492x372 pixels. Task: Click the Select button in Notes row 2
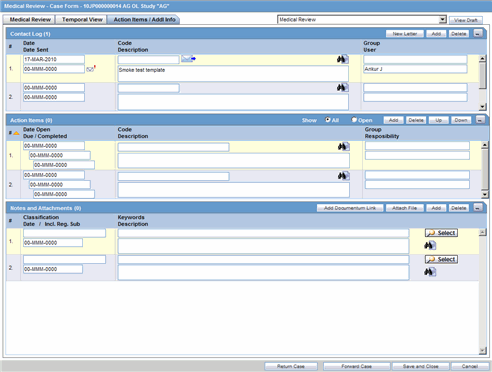click(441, 259)
